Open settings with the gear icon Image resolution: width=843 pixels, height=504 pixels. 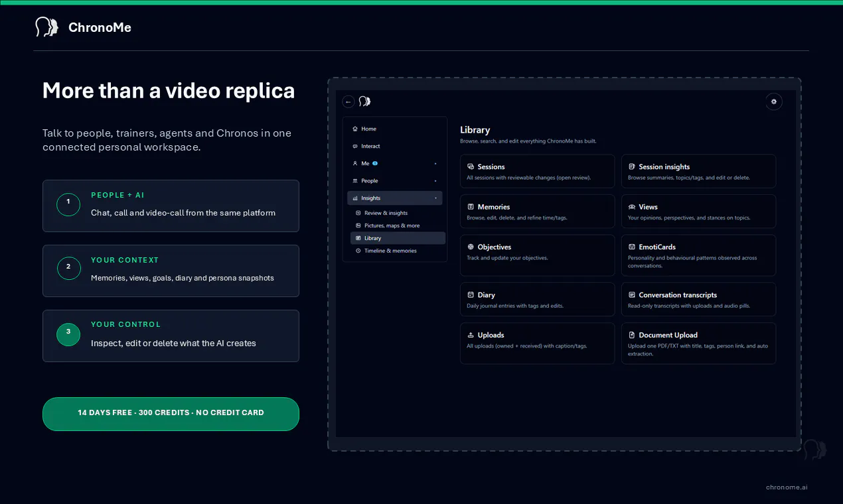(x=773, y=101)
